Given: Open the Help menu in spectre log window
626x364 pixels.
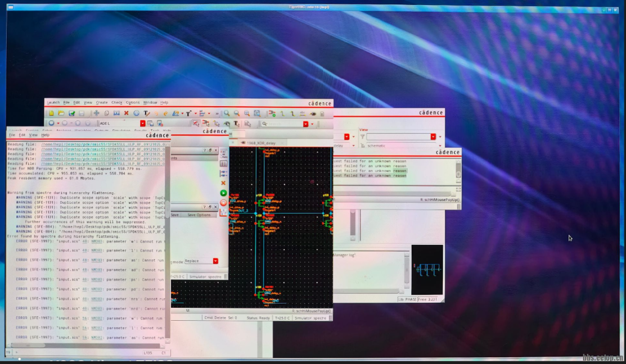Looking at the screenshot, I should (x=45, y=135).
